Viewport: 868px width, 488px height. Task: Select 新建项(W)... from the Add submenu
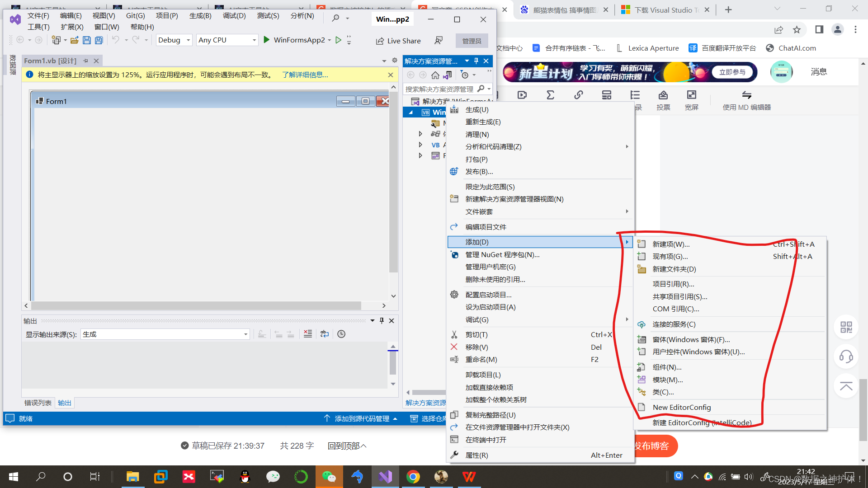671,244
